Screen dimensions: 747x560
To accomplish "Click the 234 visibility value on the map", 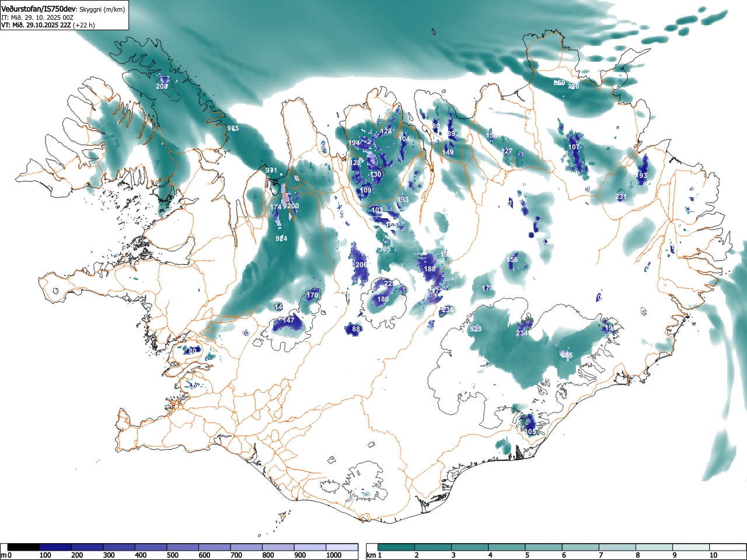I will pyautogui.click(x=522, y=333).
